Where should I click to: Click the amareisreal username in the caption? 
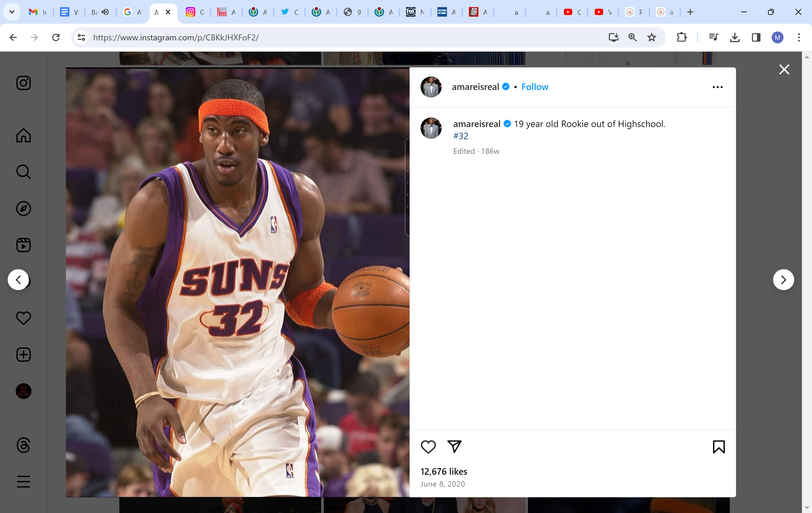[x=476, y=124]
